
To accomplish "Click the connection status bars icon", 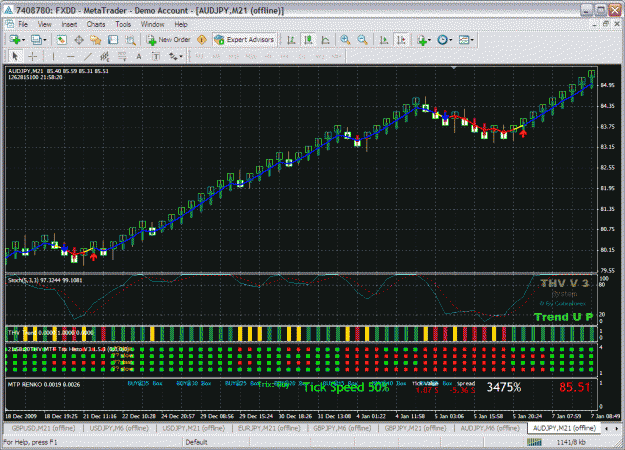I will point(534,442).
